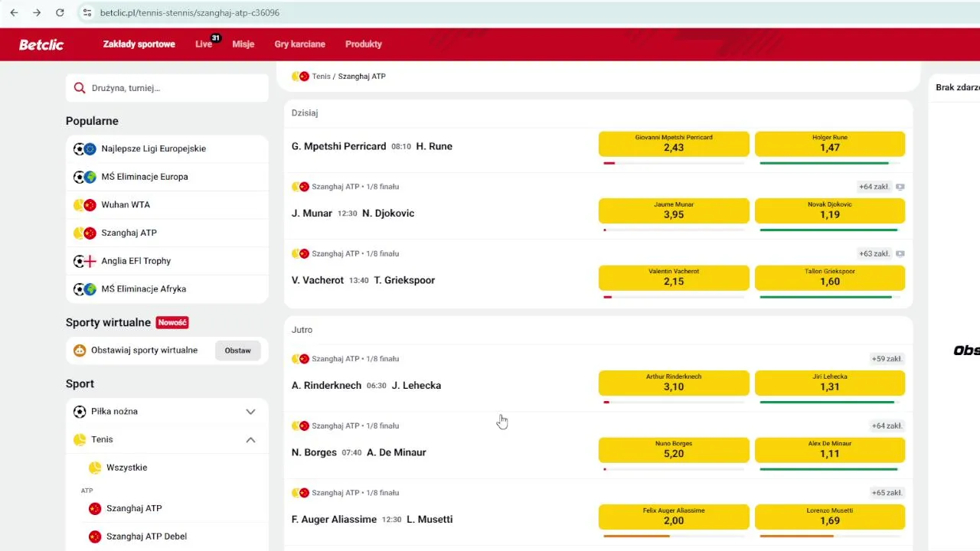The height and width of the screenshot is (551, 980).
Task: Select Wszystkie under Tenis
Action: coord(127,468)
